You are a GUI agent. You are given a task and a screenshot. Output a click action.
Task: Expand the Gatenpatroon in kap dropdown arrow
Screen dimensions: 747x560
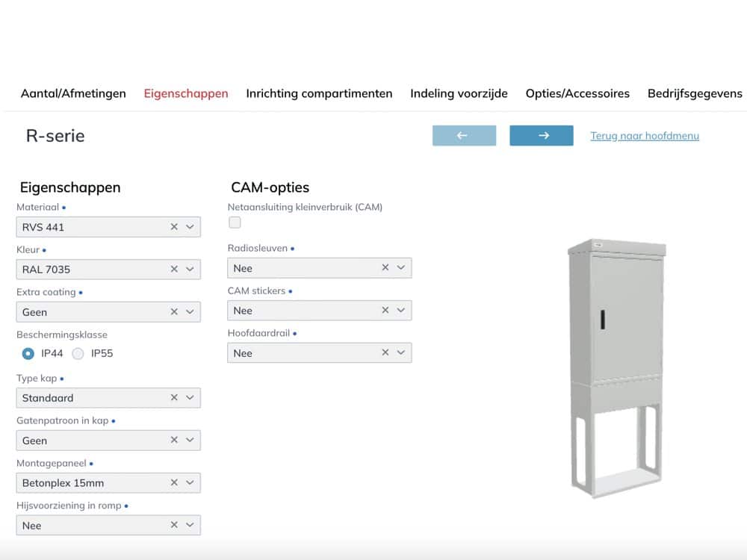pos(190,440)
